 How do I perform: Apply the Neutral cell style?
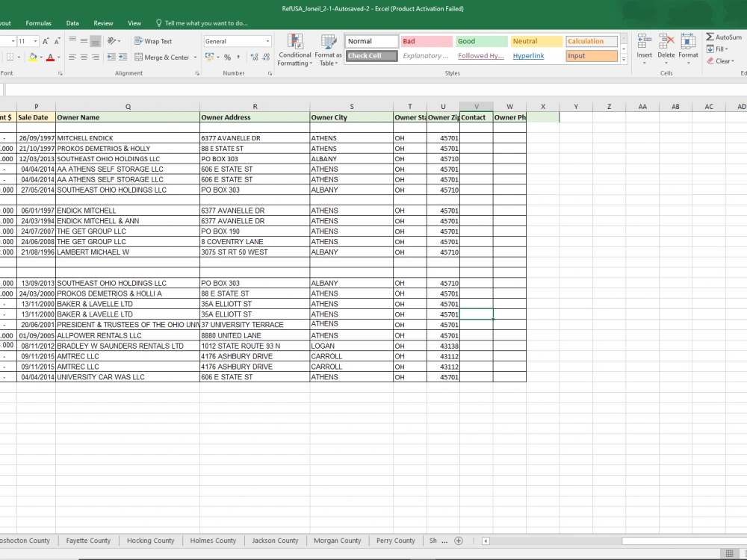click(536, 41)
